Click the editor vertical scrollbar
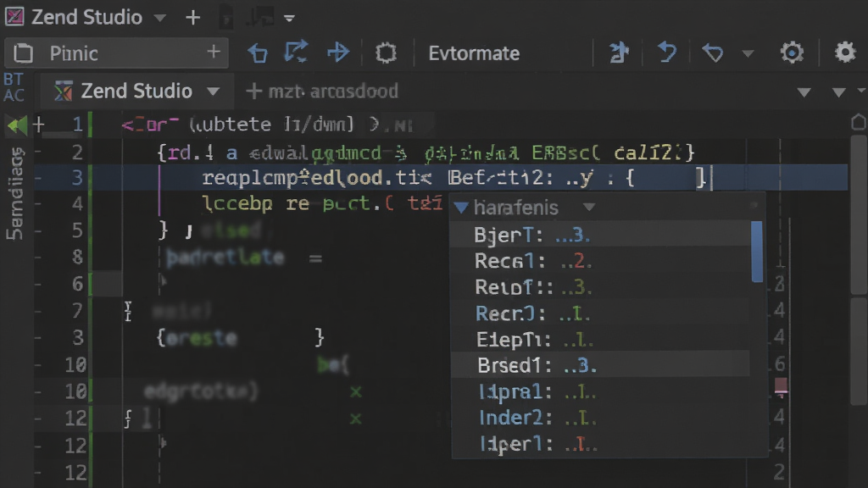868x488 pixels. pyautogui.click(x=859, y=216)
